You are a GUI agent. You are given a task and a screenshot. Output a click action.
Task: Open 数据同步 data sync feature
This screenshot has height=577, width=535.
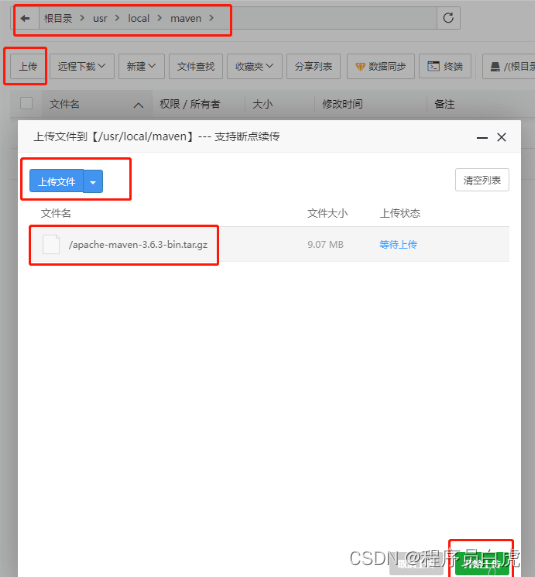380,66
